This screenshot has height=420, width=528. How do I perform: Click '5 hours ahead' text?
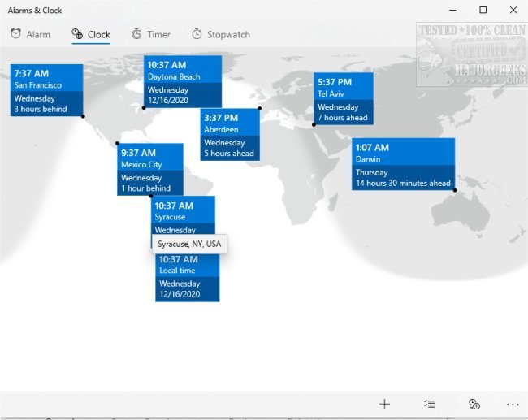click(x=229, y=154)
